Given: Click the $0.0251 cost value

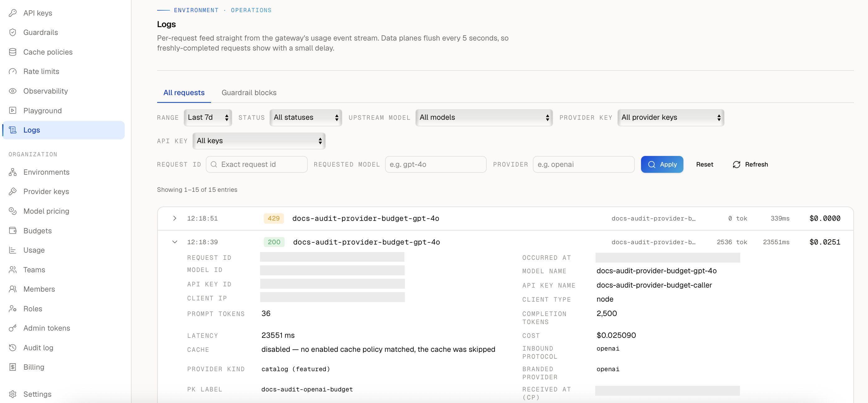Looking at the screenshot, I should tap(825, 242).
